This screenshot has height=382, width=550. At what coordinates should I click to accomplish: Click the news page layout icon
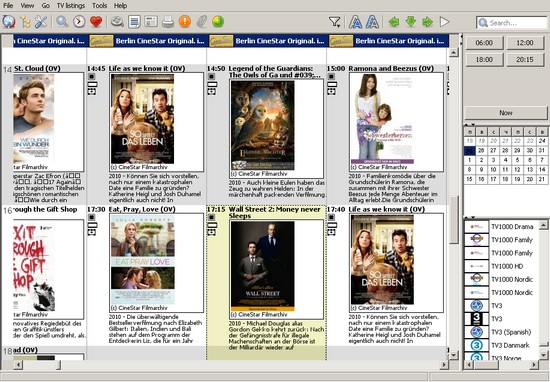coord(151,22)
